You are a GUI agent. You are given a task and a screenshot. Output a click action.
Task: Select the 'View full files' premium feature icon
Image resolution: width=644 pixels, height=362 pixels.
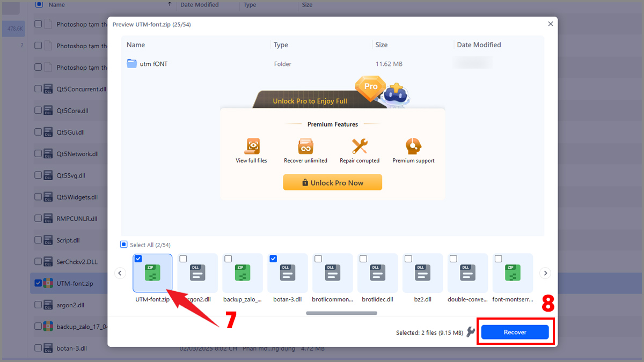[x=251, y=146]
